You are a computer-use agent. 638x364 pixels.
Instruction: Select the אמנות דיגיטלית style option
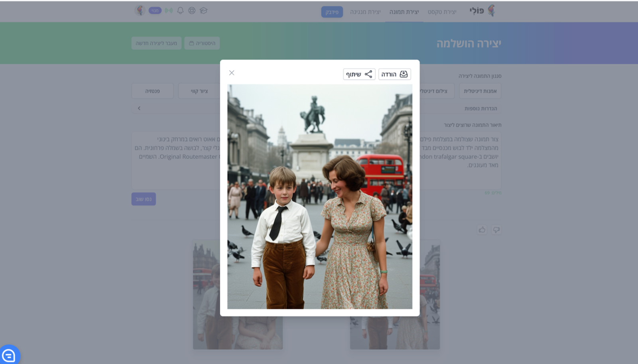pyautogui.click(x=480, y=91)
